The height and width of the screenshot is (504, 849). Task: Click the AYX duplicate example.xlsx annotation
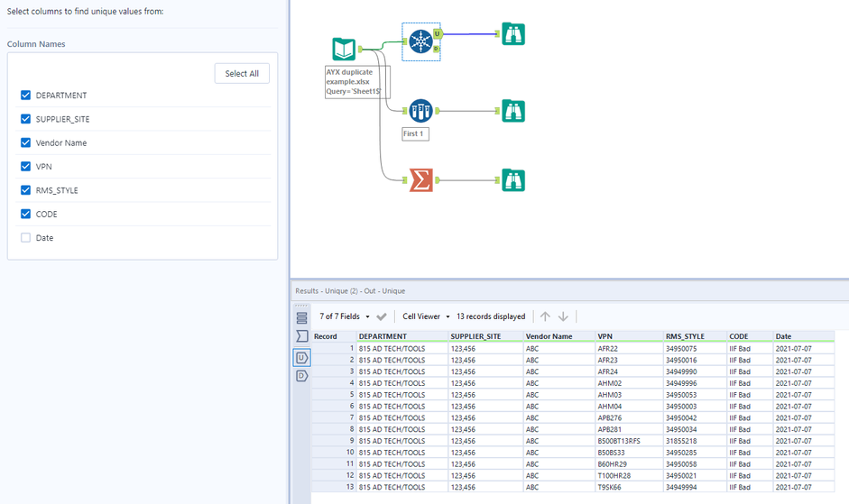pyautogui.click(x=356, y=82)
